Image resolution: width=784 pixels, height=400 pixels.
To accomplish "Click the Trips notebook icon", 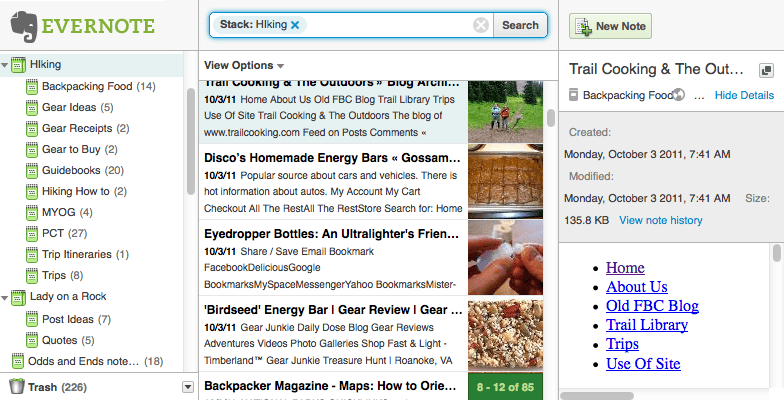I will click(x=32, y=276).
